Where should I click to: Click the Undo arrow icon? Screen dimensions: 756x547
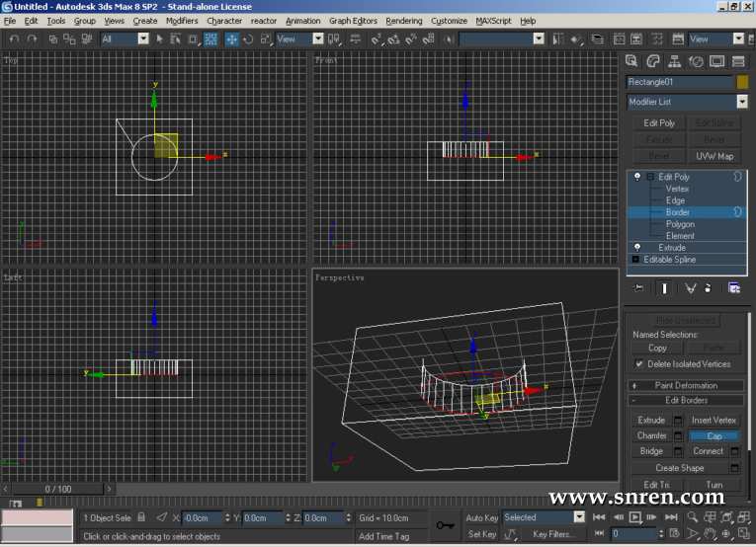click(x=14, y=39)
